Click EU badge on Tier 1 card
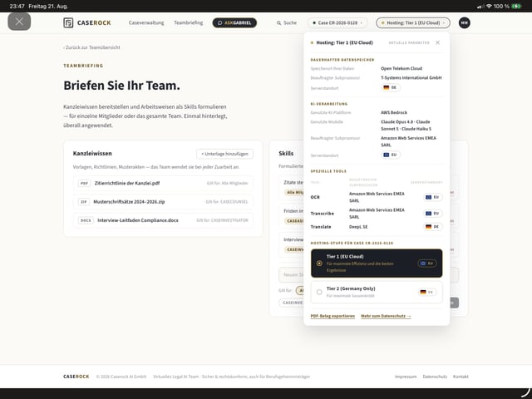Image resolution: width=532 pixels, height=399 pixels. tap(427, 264)
